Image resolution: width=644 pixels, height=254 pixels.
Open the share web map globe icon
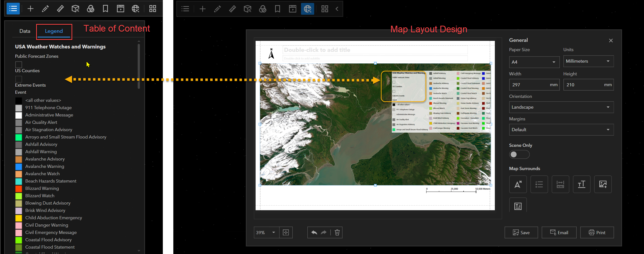point(135,9)
